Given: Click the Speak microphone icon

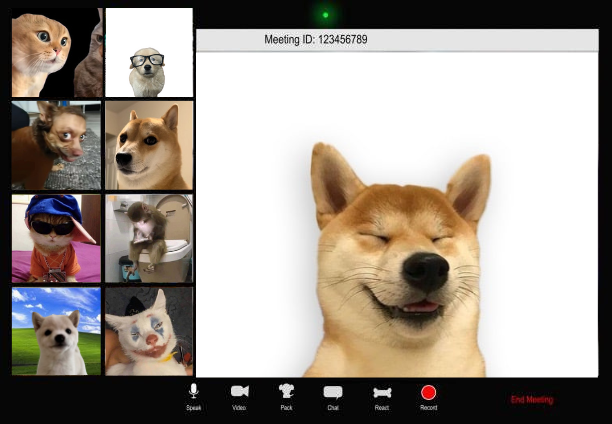Looking at the screenshot, I should point(194,391).
